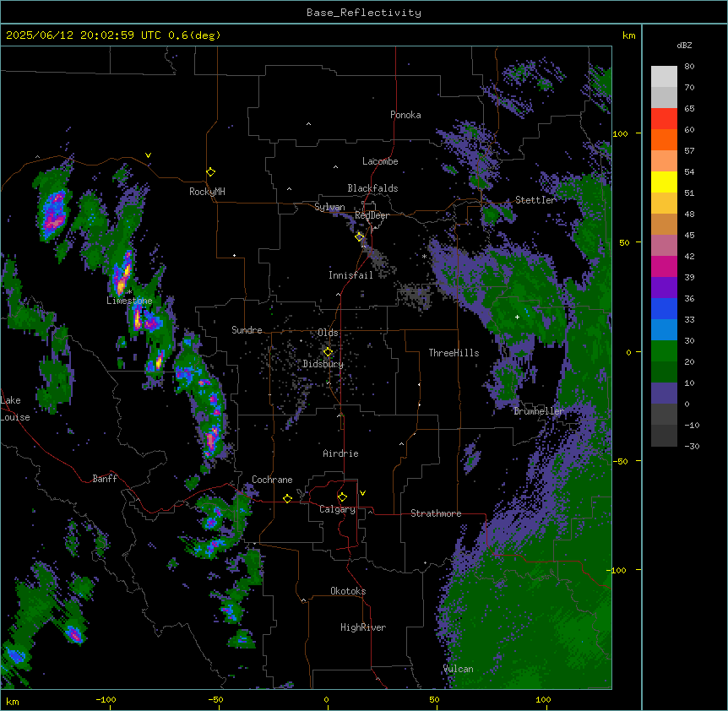Click the HighRiver city label

363,627
